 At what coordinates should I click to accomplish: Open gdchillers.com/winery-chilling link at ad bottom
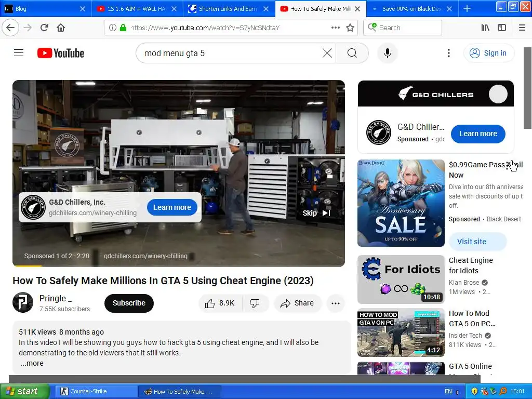[145, 256]
